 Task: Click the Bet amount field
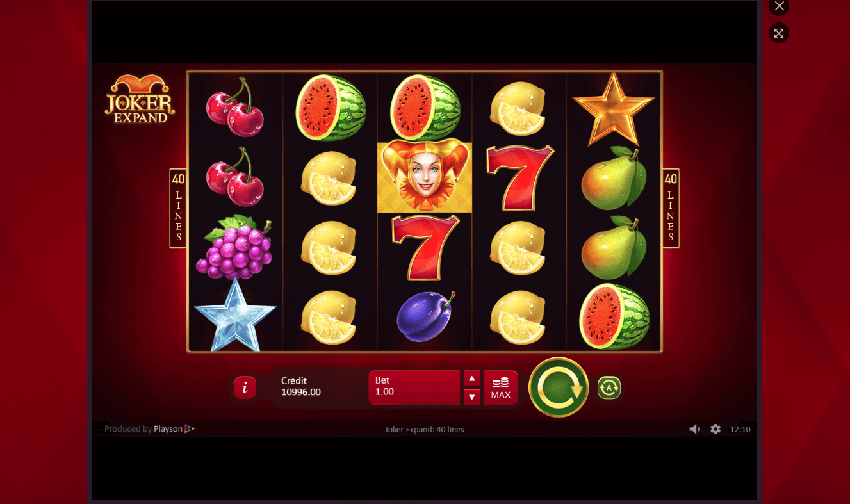tap(414, 387)
